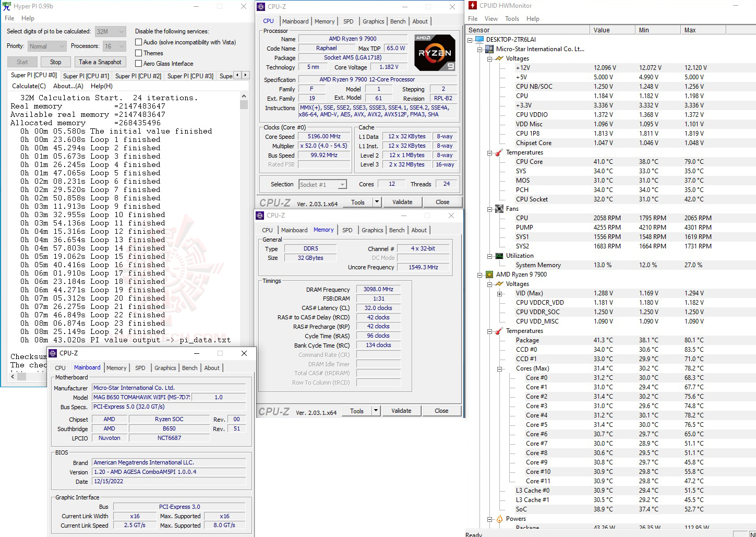Open the Calculate(C) menu in Hyper PI
This screenshot has width=756, height=537.
[x=29, y=86]
